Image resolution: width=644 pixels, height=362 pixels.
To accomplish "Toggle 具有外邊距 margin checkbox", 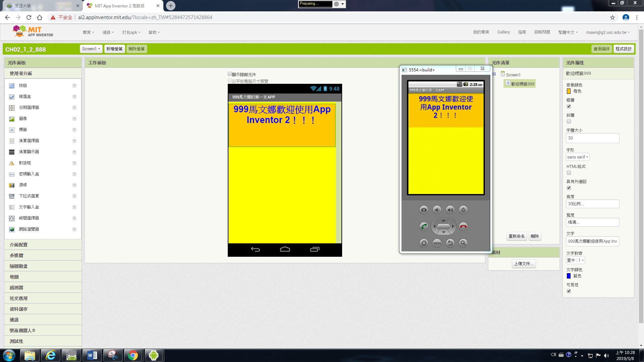I will click(x=569, y=188).
